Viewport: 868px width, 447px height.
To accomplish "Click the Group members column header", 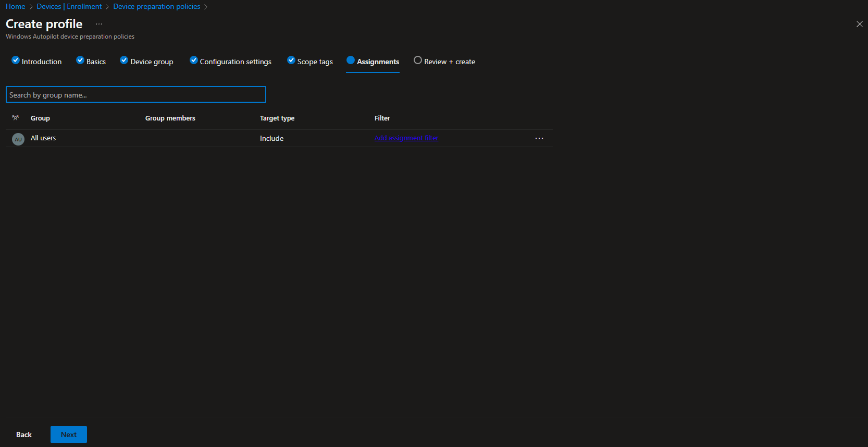I will pos(170,118).
